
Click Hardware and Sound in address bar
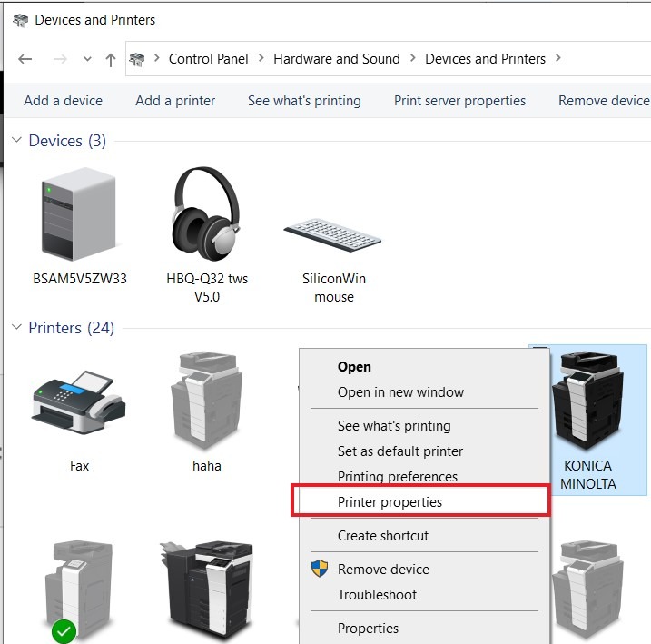(337, 59)
